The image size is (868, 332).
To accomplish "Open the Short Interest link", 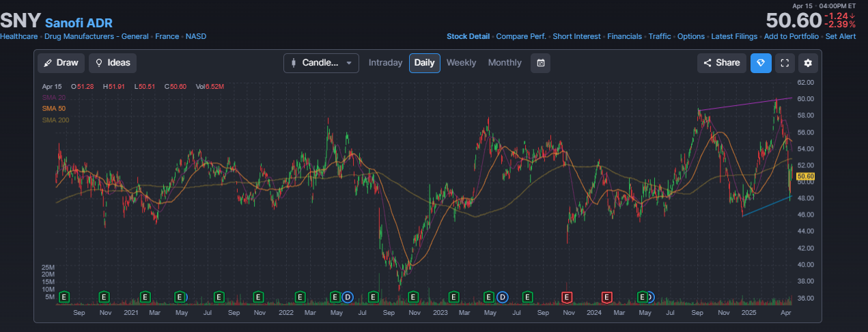I will click(x=576, y=36).
